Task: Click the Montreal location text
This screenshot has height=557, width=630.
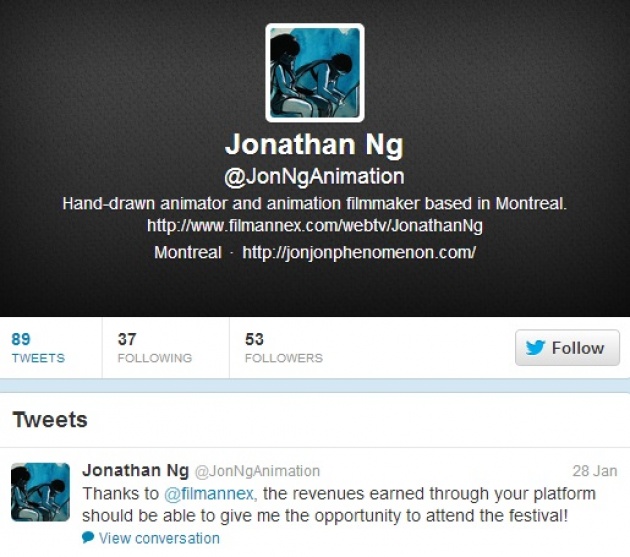Action: click(188, 253)
